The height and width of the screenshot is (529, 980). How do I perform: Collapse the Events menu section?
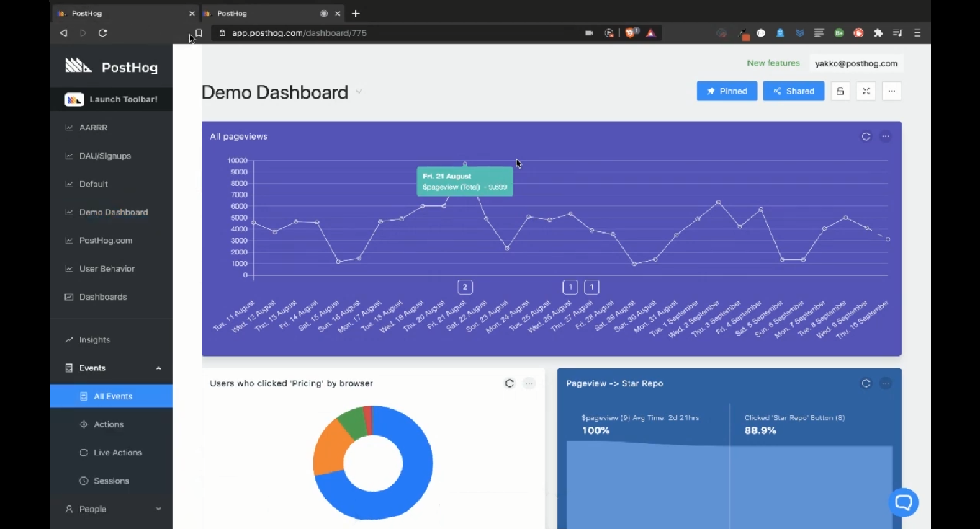click(x=111, y=368)
